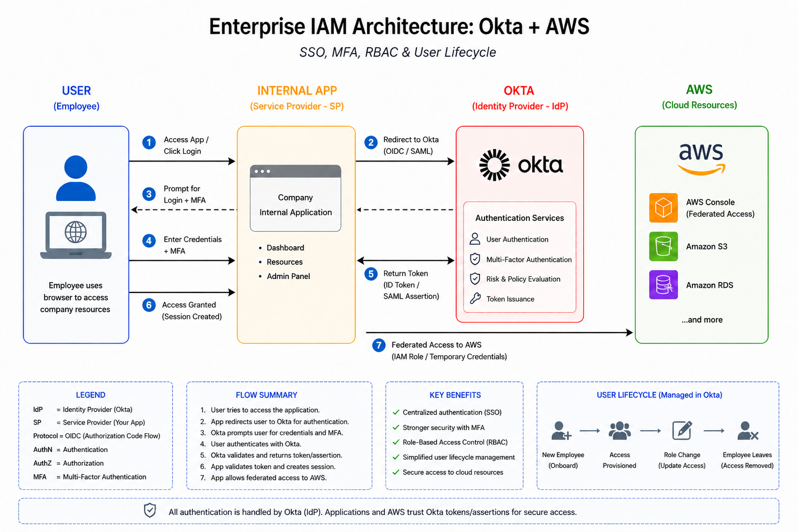Click the Token Issuance key icon
Screen dimensions: 798x532
tap(475, 298)
